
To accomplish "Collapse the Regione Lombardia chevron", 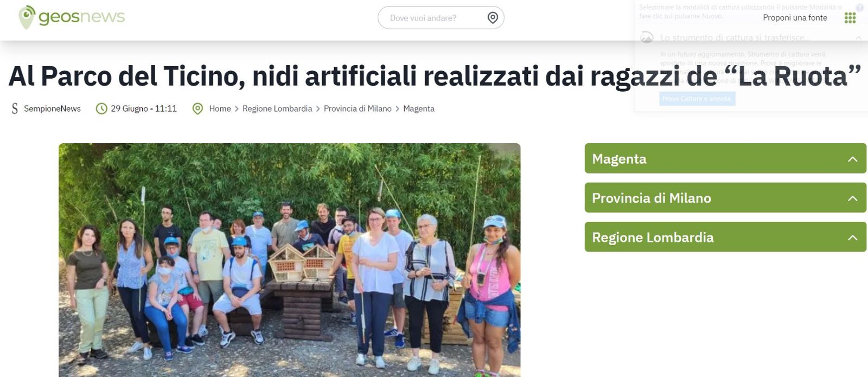I will [x=853, y=238].
